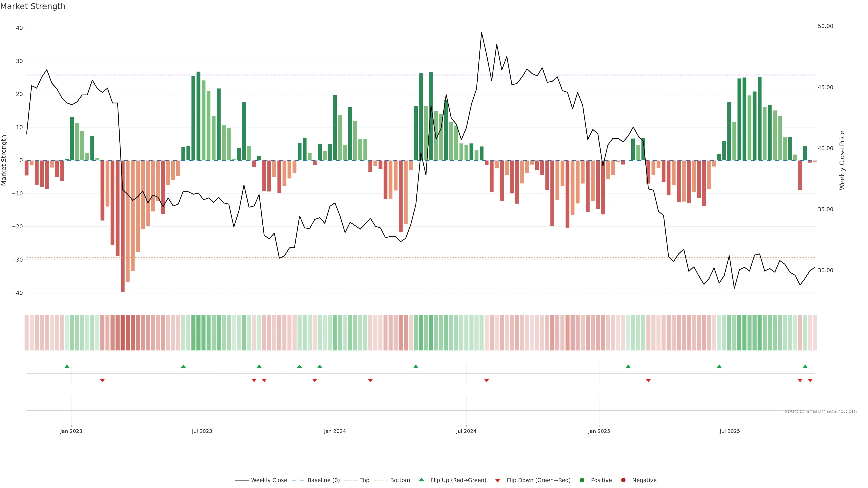Click the Jul 2024 x-axis label

466,431
